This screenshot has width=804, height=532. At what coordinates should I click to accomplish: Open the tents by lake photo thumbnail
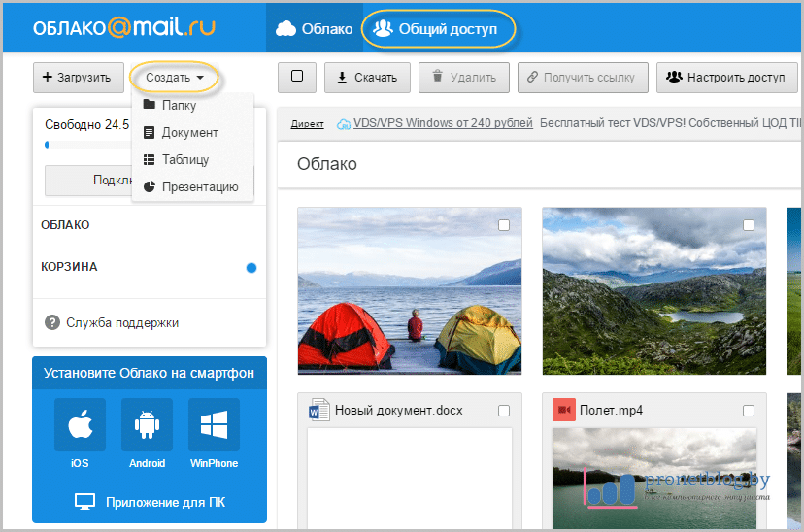[410, 291]
